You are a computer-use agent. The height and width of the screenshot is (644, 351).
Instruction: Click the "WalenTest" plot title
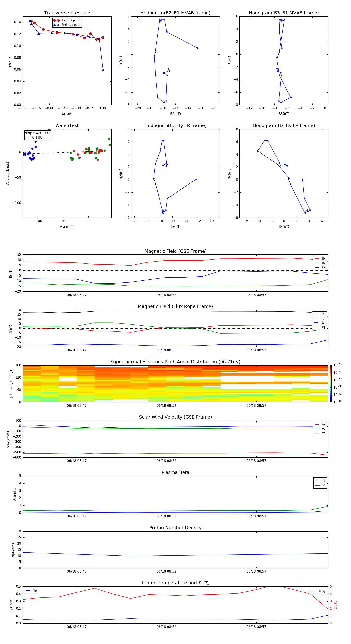point(67,125)
